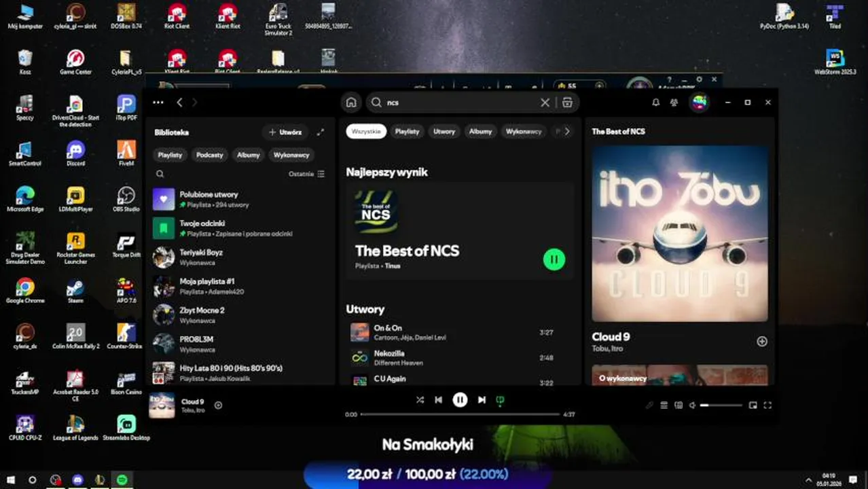The width and height of the screenshot is (868, 489).
Task: Skip to the previous track
Action: click(x=439, y=400)
